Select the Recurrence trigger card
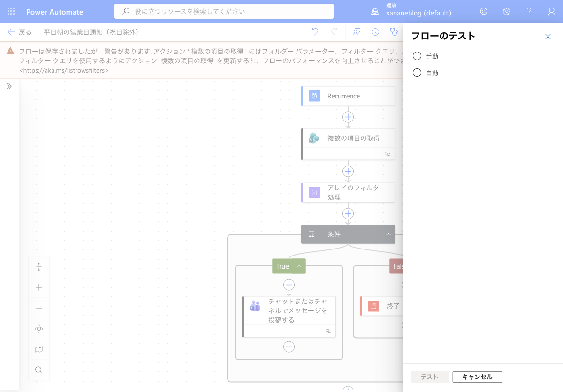 tap(348, 96)
